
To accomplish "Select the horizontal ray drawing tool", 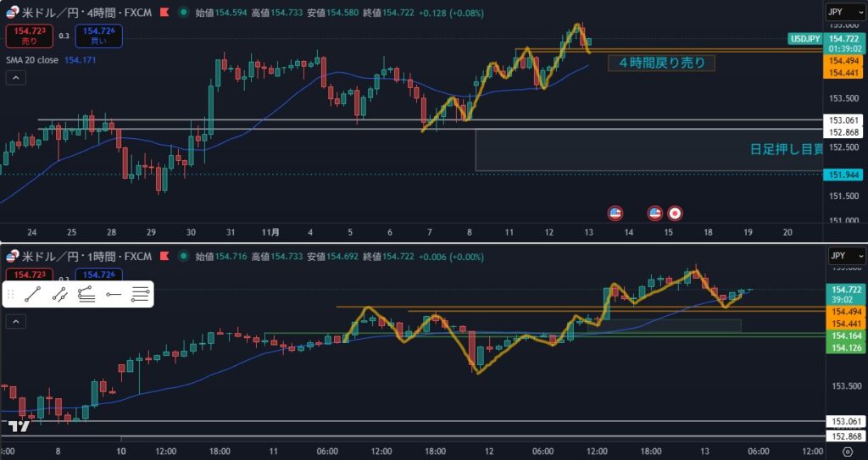I will pyautogui.click(x=114, y=294).
